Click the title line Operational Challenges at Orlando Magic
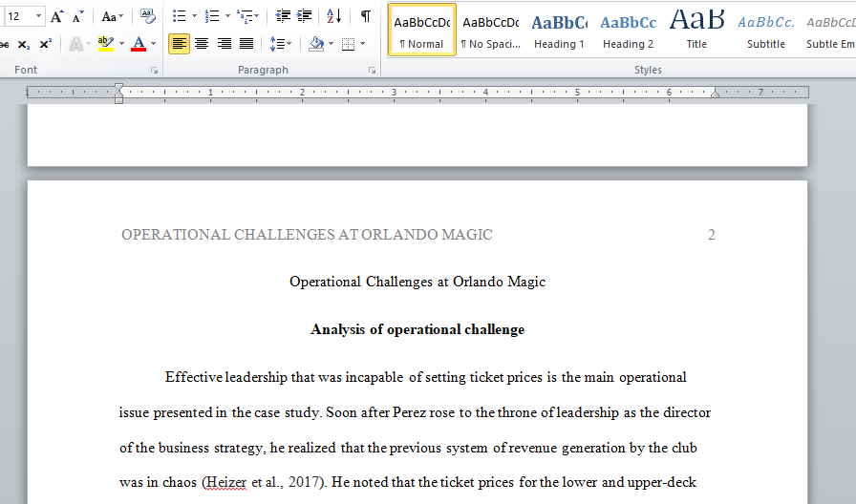This screenshot has width=856, height=504. click(x=417, y=282)
